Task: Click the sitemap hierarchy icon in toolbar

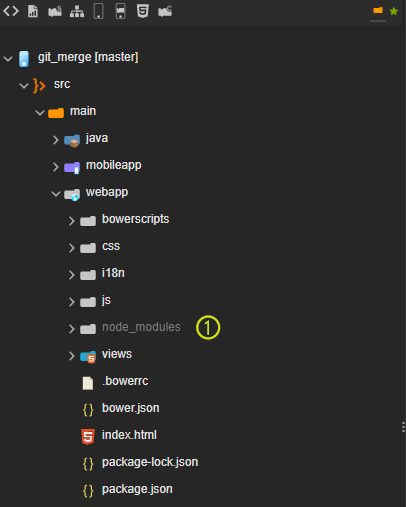Action: click(77, 11)
